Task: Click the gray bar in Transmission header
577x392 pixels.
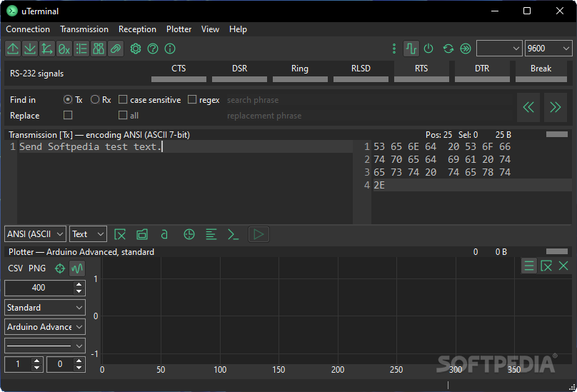Action: tap(557, 134)
